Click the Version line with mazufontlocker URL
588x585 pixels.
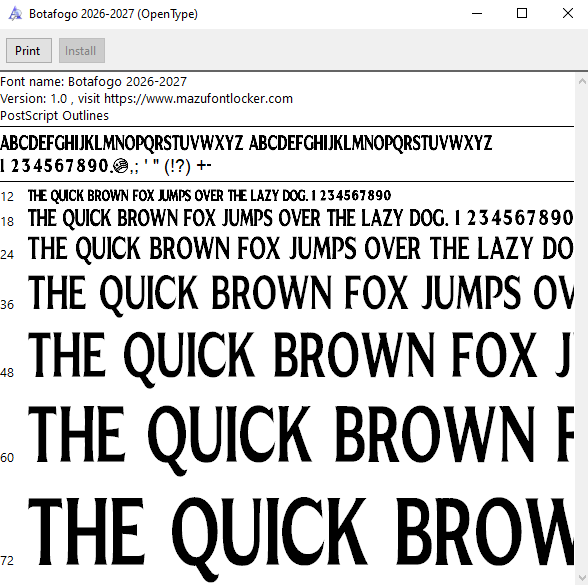tap(146, 99)
